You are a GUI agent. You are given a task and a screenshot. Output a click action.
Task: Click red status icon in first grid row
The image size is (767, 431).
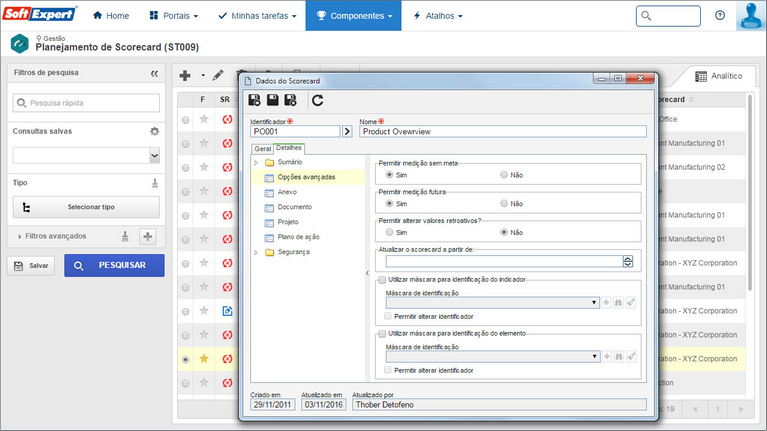[227, 119]
